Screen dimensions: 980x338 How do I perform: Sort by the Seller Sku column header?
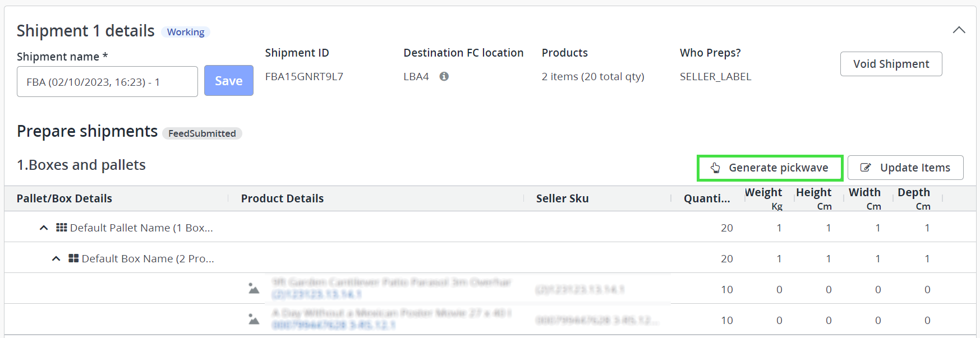[x=562, y=198]
